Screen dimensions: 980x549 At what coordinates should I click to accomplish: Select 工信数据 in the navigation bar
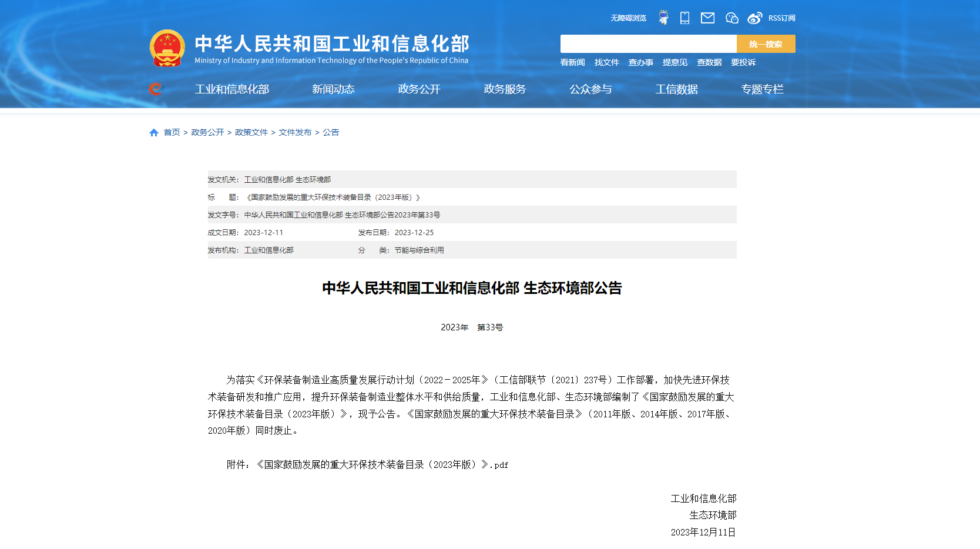[x=676, y=89]
